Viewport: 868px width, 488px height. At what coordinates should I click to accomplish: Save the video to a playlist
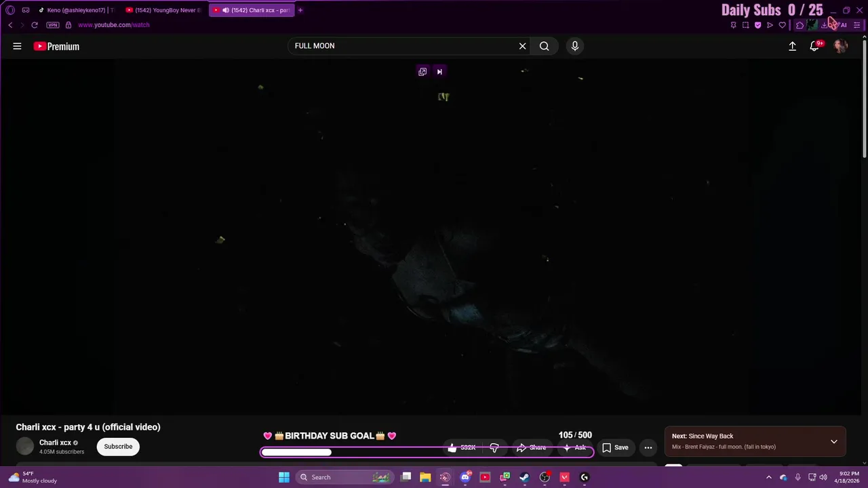(x=616, y=447)
